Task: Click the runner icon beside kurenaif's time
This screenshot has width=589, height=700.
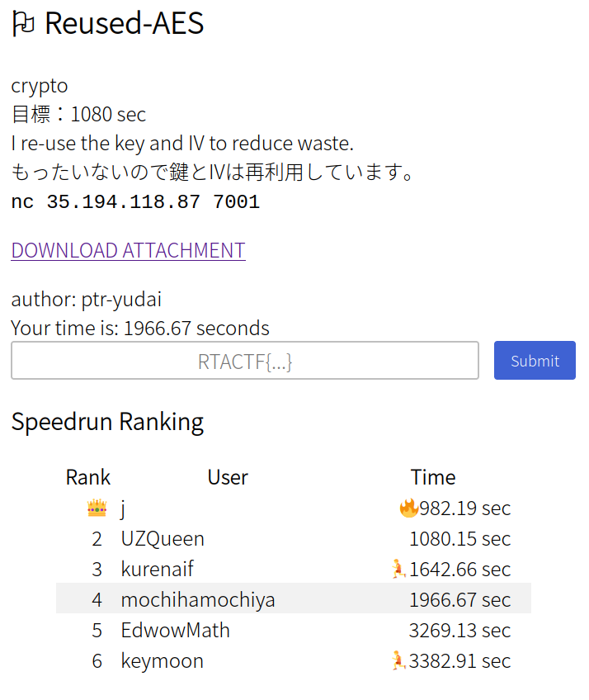Action: (x=398, y=569)
